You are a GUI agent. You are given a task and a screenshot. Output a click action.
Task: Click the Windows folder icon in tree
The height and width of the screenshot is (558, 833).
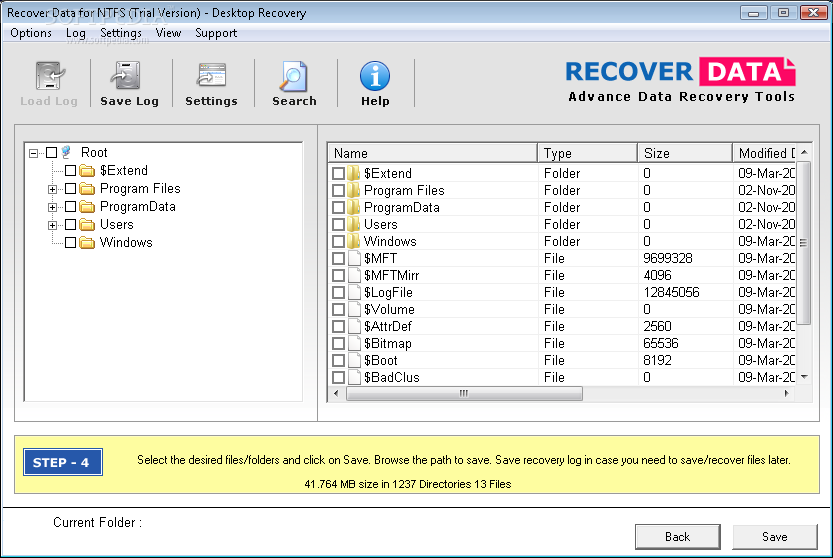87,243
